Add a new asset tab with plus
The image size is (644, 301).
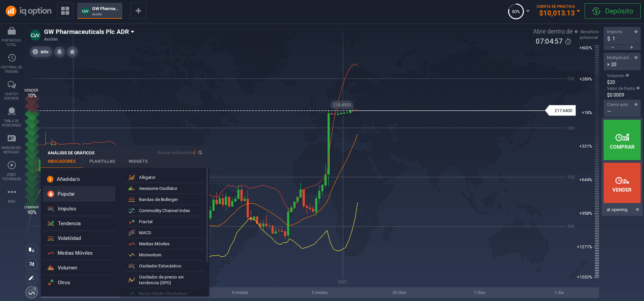pos(138,11)
